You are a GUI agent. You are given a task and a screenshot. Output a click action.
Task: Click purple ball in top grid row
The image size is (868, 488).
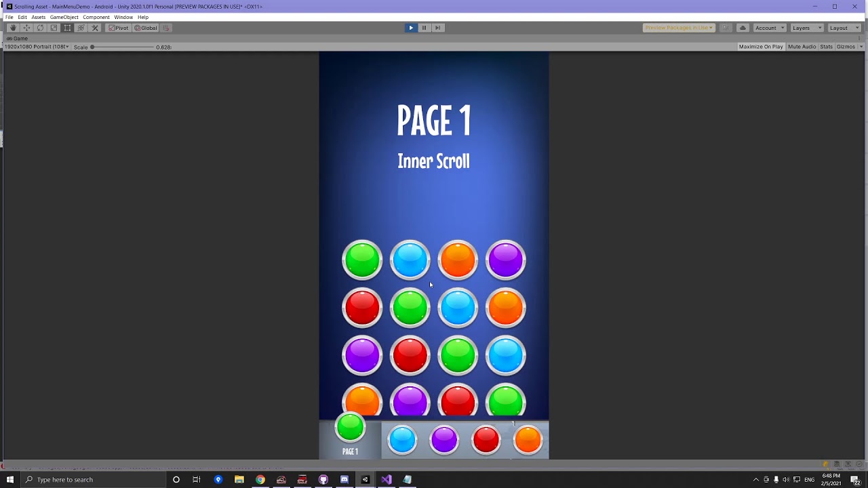505,260
